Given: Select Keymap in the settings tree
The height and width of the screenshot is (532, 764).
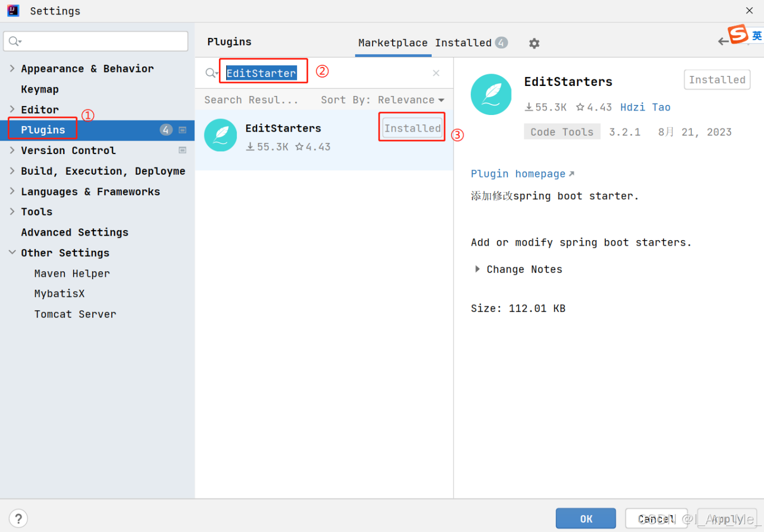Looking at the screenshot, I should point(40,89).
